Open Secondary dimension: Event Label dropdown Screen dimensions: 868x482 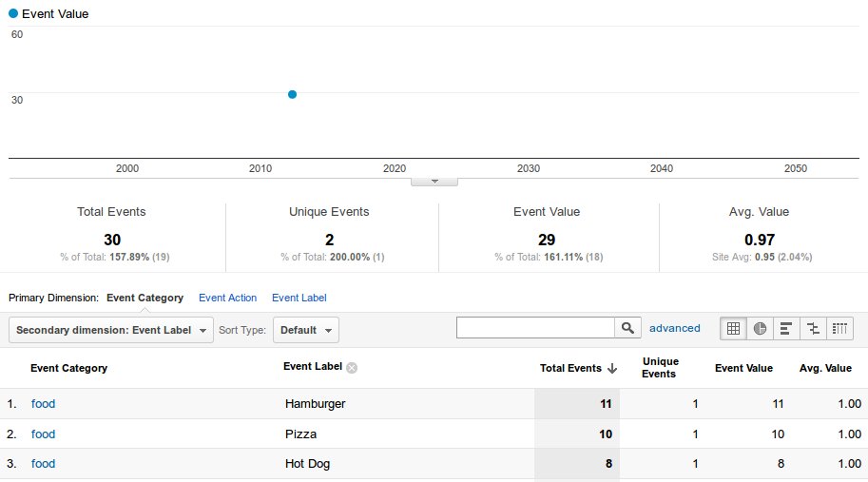coord(110,330)
